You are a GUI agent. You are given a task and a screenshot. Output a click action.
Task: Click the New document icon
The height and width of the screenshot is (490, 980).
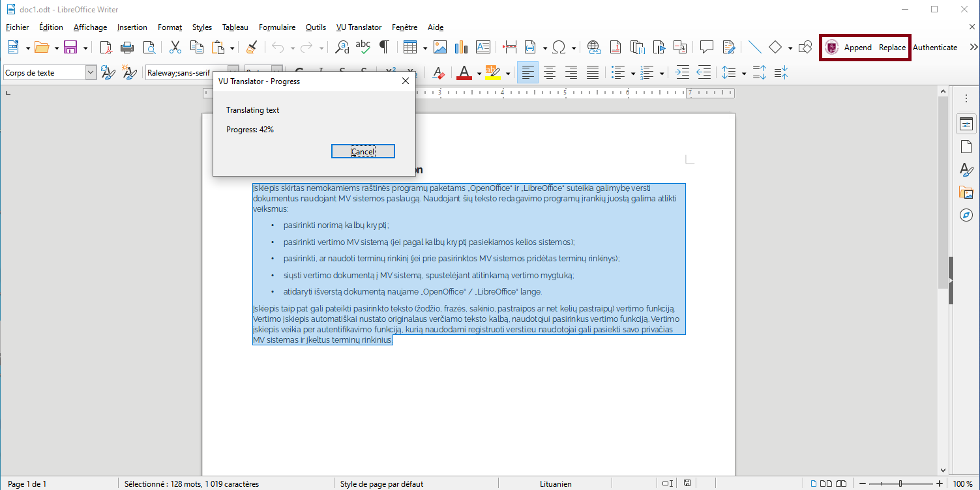pyautogui.click(x=14, y=47)
